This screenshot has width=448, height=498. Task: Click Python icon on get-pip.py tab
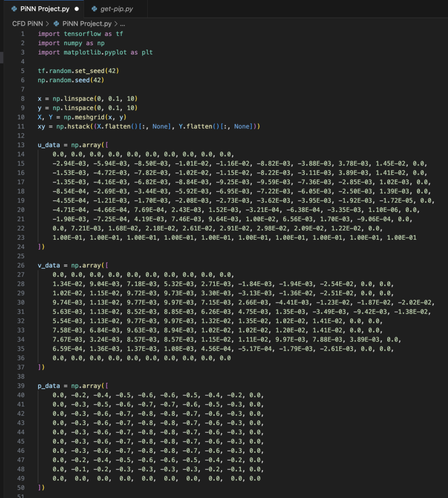click(x=94, y=9)
